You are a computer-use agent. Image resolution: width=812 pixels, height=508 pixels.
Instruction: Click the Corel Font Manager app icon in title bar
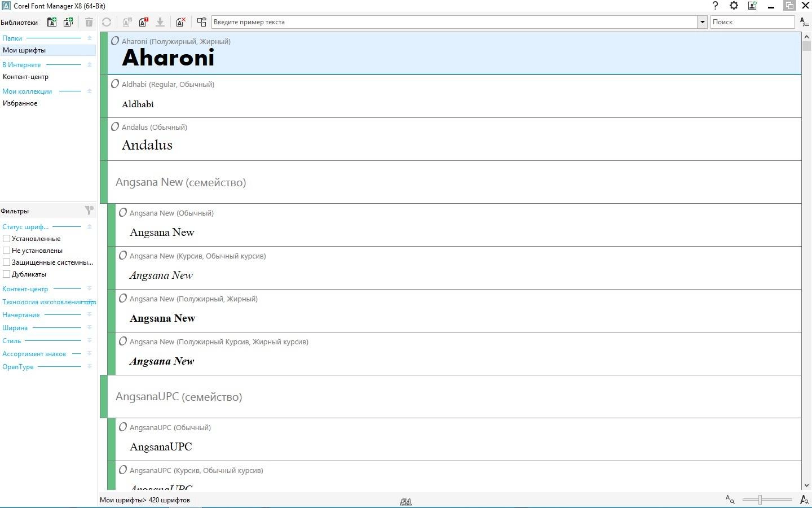click(6, 6)
